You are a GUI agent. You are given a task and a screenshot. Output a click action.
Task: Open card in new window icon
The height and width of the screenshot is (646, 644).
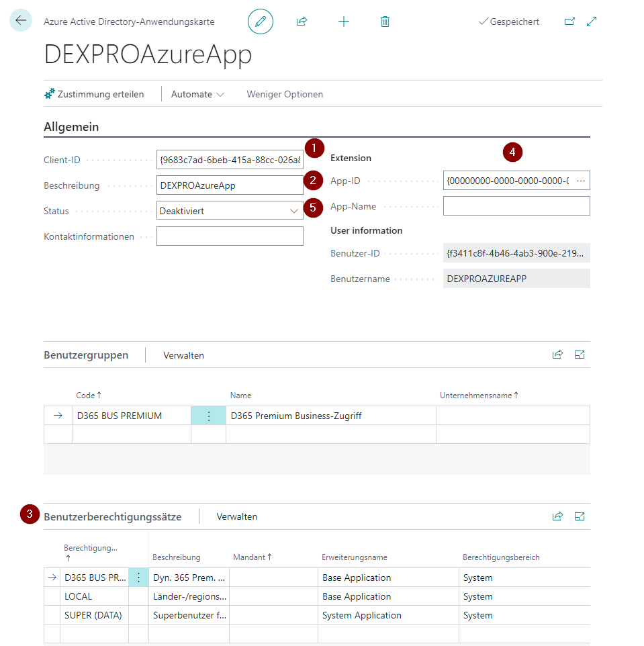[569, 21]
